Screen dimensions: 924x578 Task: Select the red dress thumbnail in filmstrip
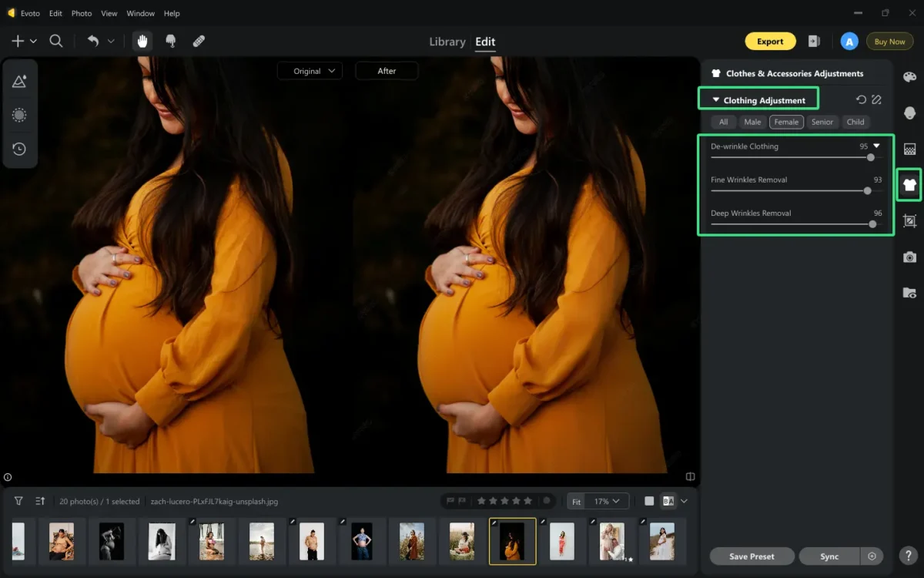pos(562,541)
